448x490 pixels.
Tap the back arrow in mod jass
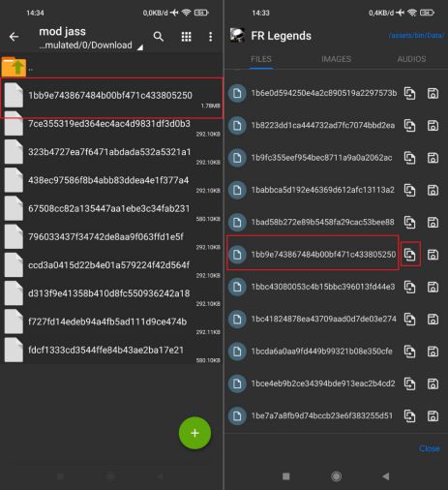tap(14, 37)
